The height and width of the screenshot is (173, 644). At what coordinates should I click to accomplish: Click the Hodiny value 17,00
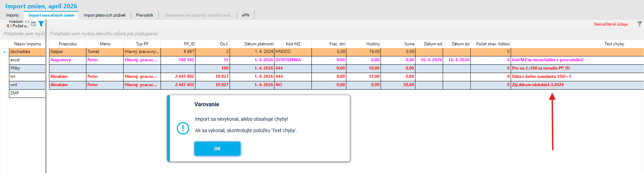tap(363, 76)
